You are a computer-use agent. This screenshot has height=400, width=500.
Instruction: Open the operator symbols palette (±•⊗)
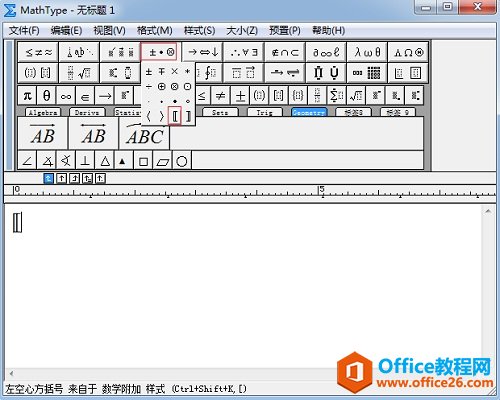coord(161,52)
